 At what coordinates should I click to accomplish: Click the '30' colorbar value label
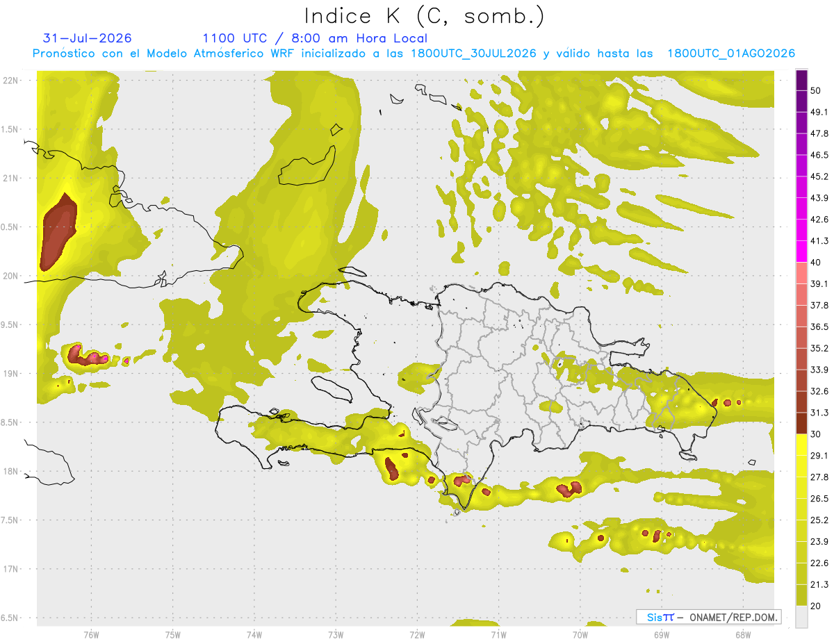pos(817,434)
